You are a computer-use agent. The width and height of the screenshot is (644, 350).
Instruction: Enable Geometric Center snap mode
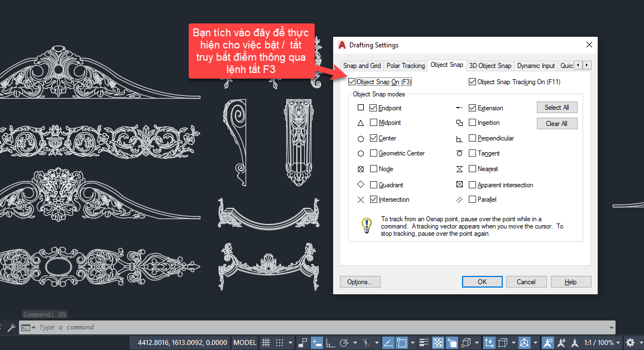(373, 153)
